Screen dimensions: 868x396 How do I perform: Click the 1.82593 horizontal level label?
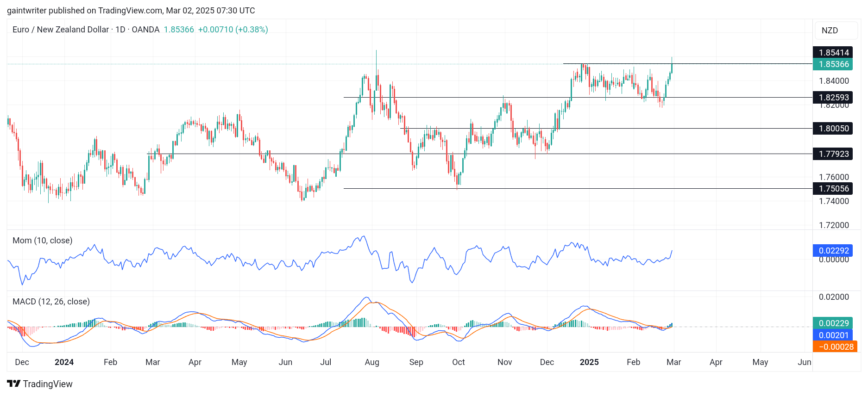[833, 97]
